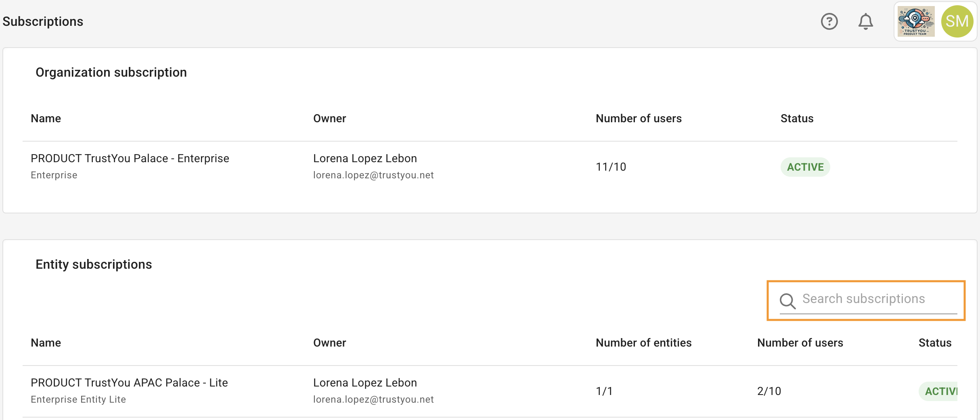Viewport: 980px width, 420px height.
Task: Sort entity subscriptions by Number of entities
Action: 643,343
